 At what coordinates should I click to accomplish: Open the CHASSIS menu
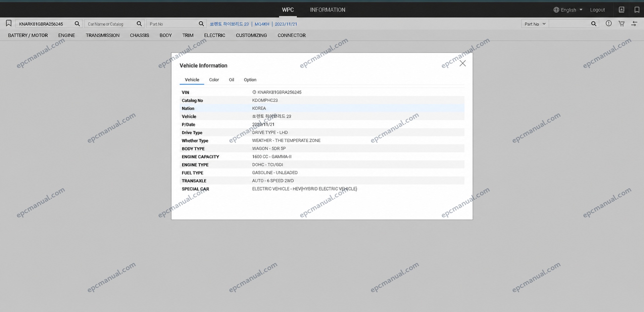[x=139, y=35]
